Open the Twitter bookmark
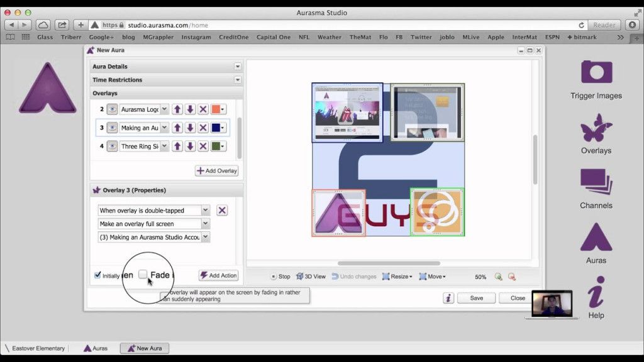Viewport: 644px width, 362px height. tap(421, 37)
